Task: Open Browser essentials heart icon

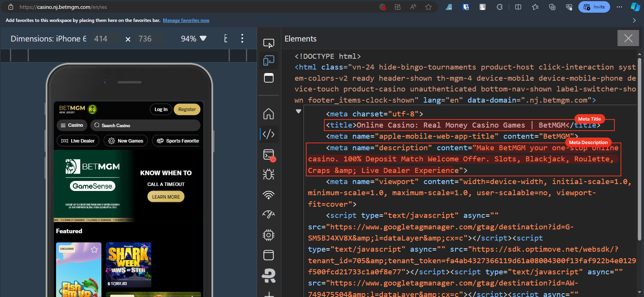Action: point(569,7)
